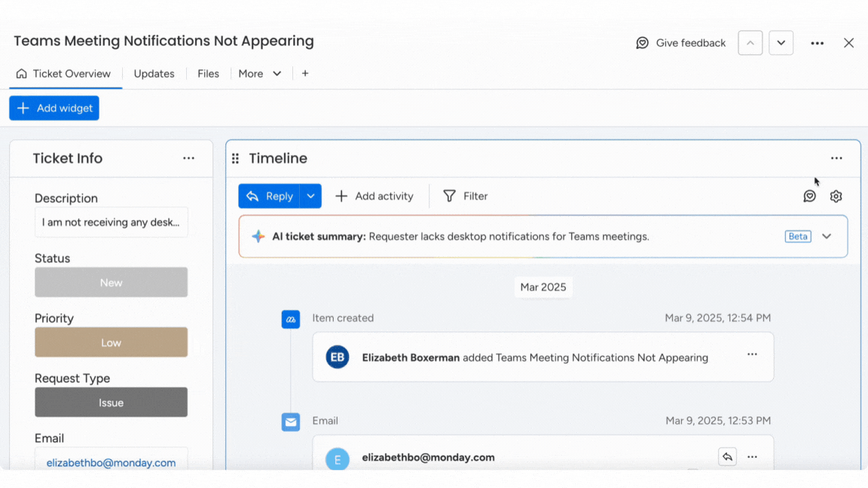Click the Timeline heading
Image resolution: width=868 pixels, height=488 pixels.
point(278,158)
